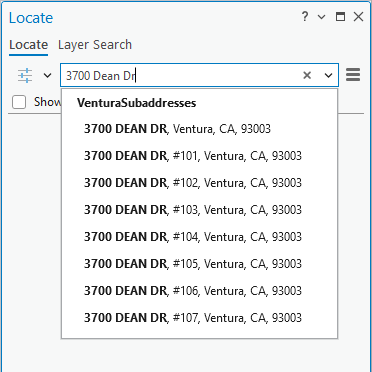
Task: Pick the 3700 DEAN DR #103 suggestion
Action: coord(199,210)
